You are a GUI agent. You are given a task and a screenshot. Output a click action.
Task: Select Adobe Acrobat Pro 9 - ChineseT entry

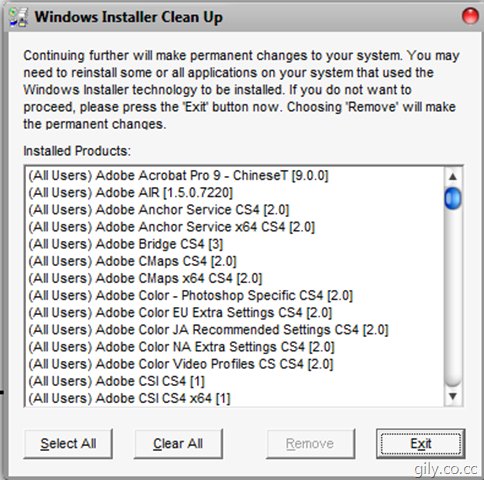(x=178, y=176)
